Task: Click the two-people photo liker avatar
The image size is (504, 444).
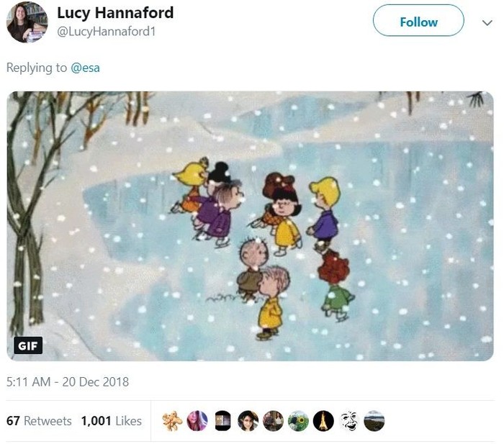Action: 273,421
